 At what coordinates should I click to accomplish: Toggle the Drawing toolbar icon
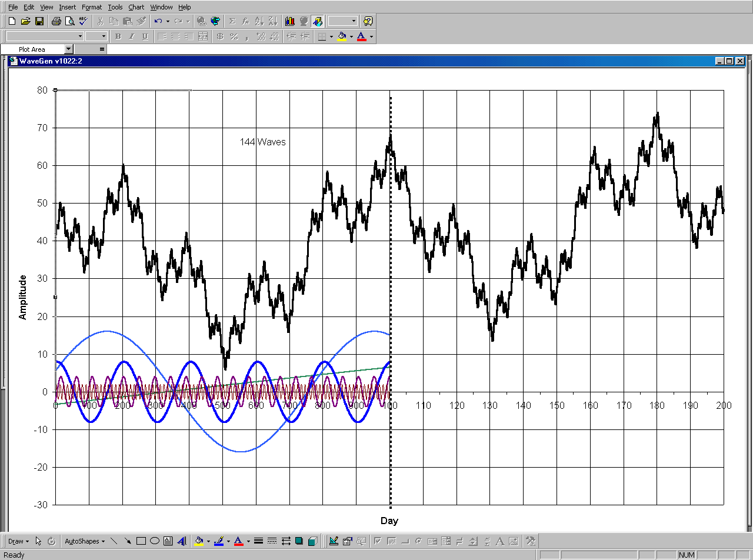318,21
